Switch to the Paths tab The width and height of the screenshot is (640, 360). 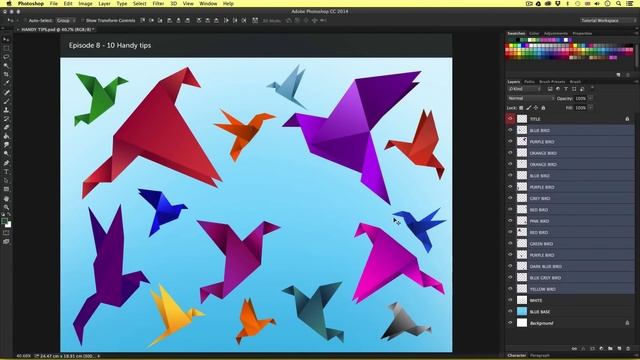click(x=529, y=82)
